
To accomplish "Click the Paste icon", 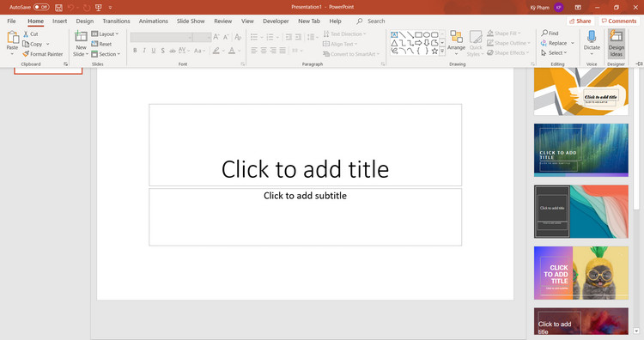I will coord(12,38).
